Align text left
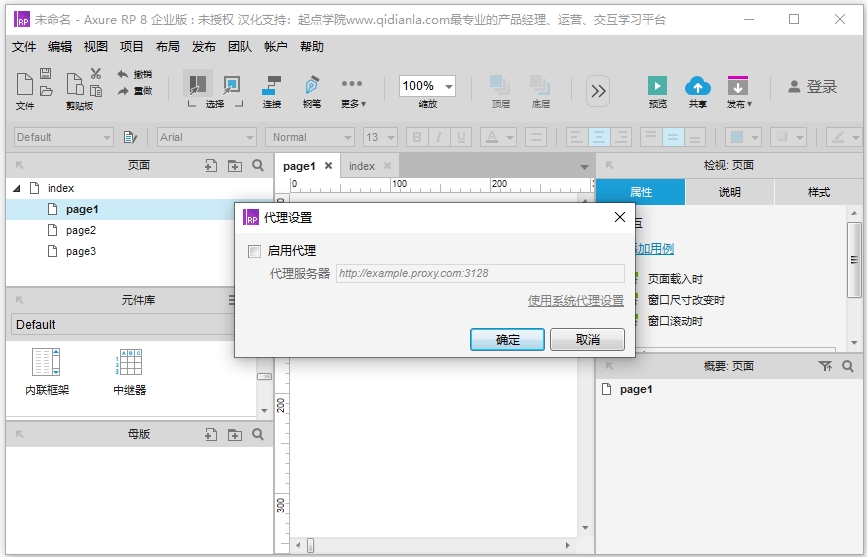 577,137
